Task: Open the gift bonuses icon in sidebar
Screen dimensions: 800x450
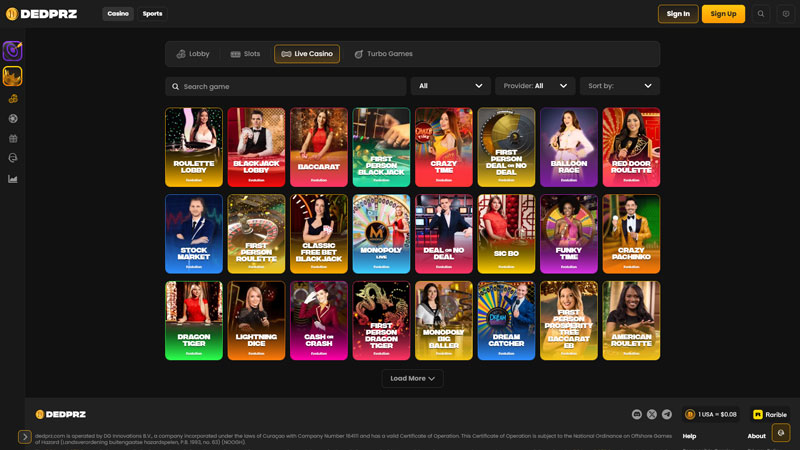Action: tap(13, 138)
